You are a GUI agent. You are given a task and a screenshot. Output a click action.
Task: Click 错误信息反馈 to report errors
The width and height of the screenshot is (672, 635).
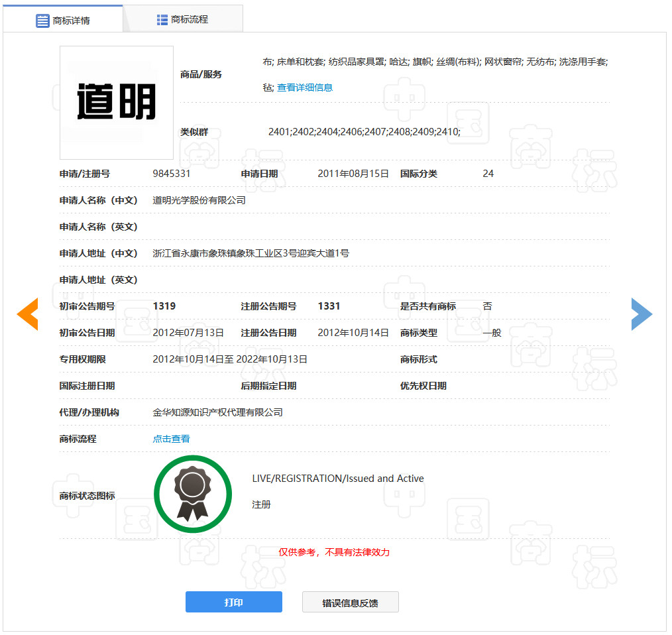[x=350, y=601]
